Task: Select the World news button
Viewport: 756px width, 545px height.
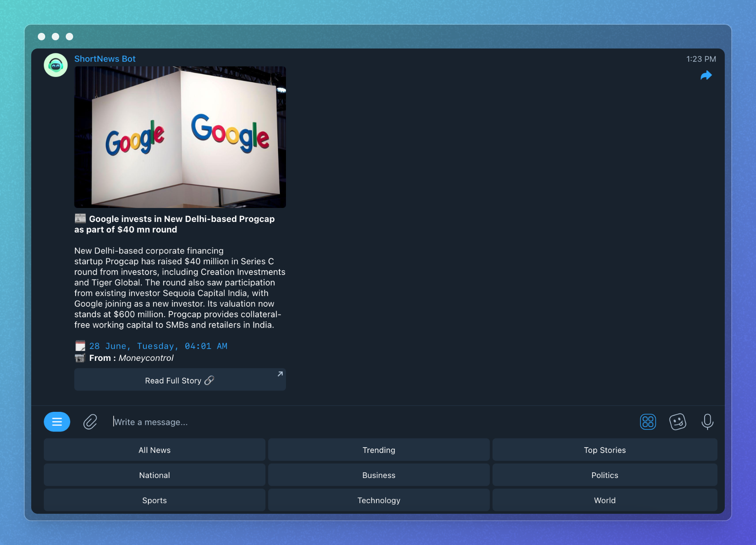Action: coord(605,500)
